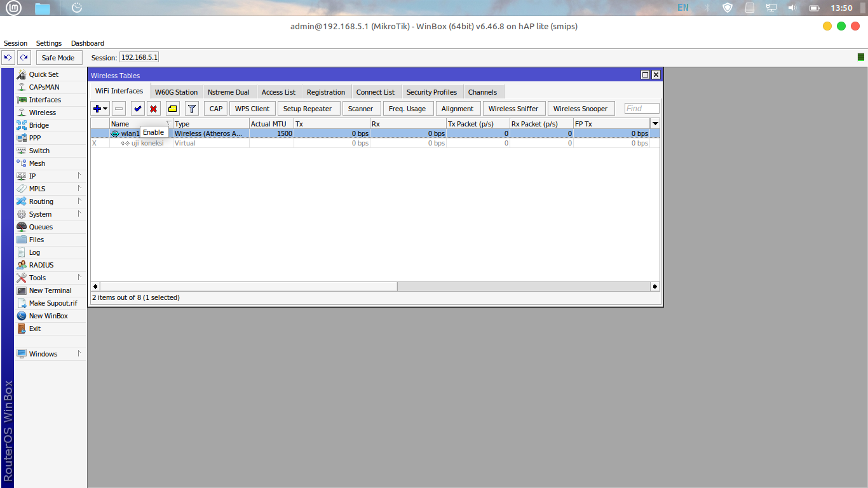The width and height of the screenshot is (868, 488).
Task: Open New WinBox from sidebar
Action: (51, 316)
